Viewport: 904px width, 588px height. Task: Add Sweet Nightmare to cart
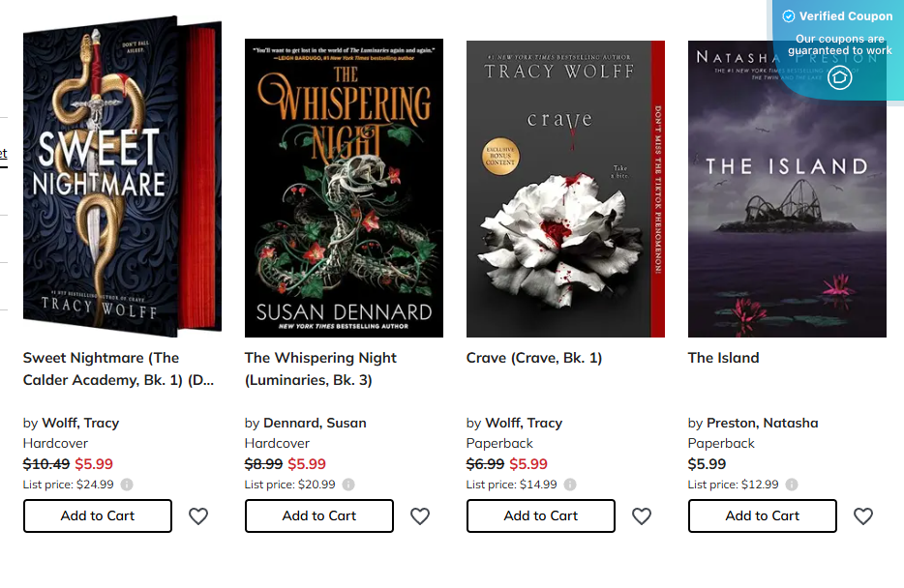pos(97,516)
